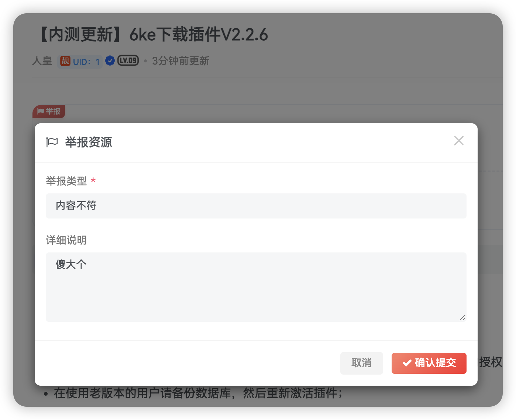The image size is (516, 420).
Task: Click the 3分钟前更新 timestamp
Action: pyautogui.click(x=180, y=61)
